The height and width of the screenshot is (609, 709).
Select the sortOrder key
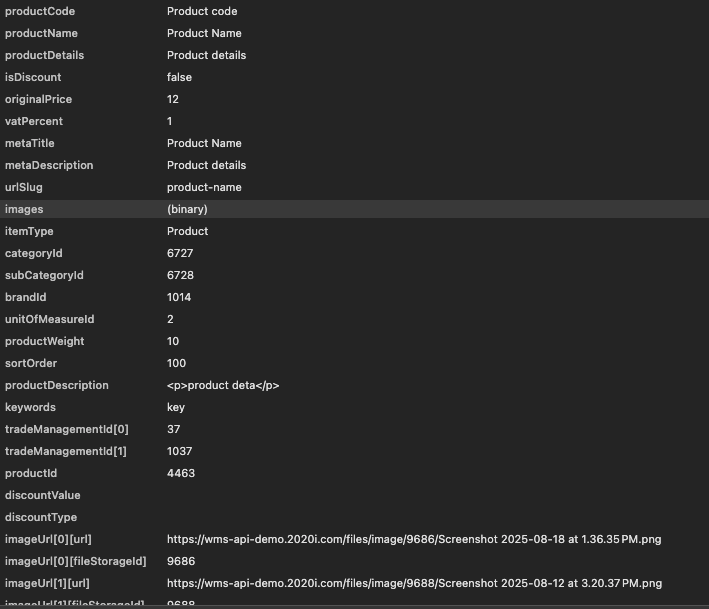coord(31,364)
